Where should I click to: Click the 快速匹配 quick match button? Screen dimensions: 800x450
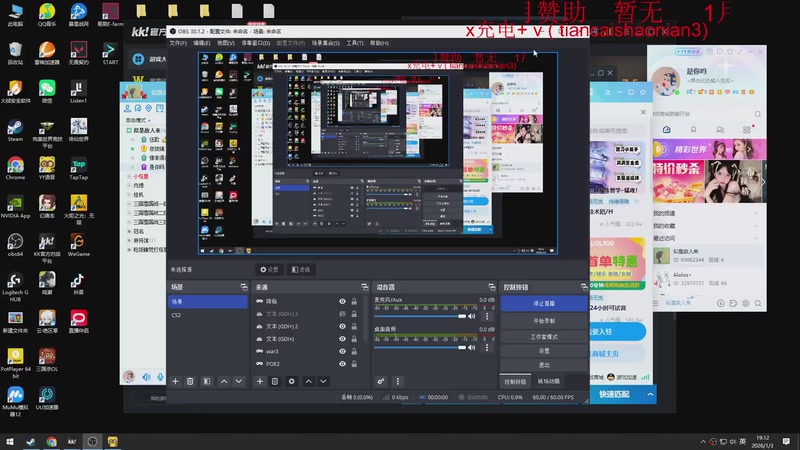click(614, 394)
